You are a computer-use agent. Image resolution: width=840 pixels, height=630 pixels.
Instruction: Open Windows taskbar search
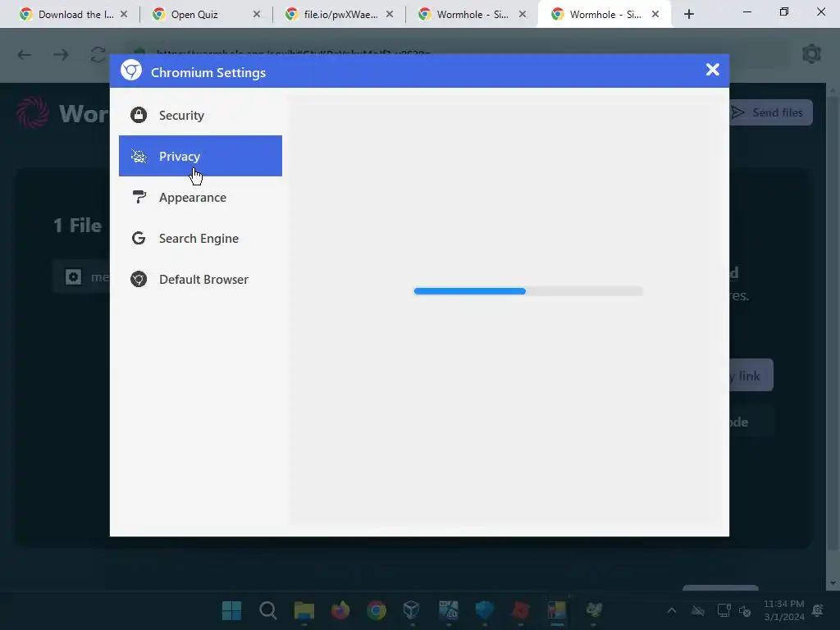268,610
